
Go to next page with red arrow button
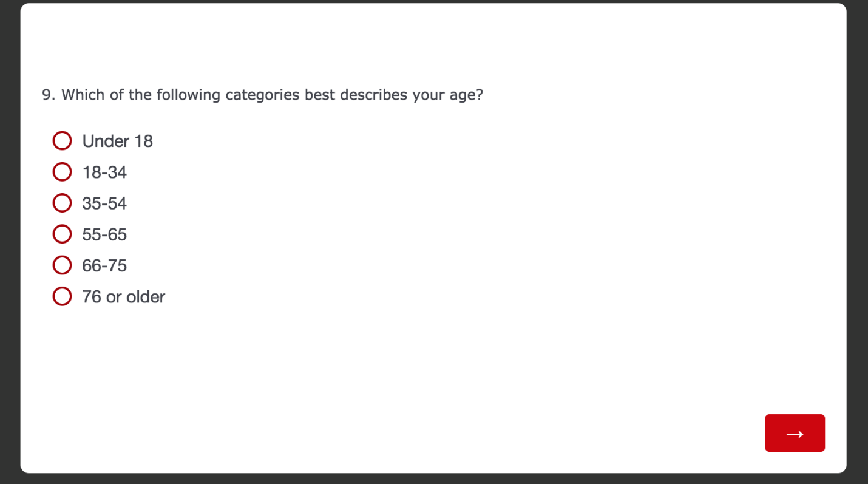[795, 433]
